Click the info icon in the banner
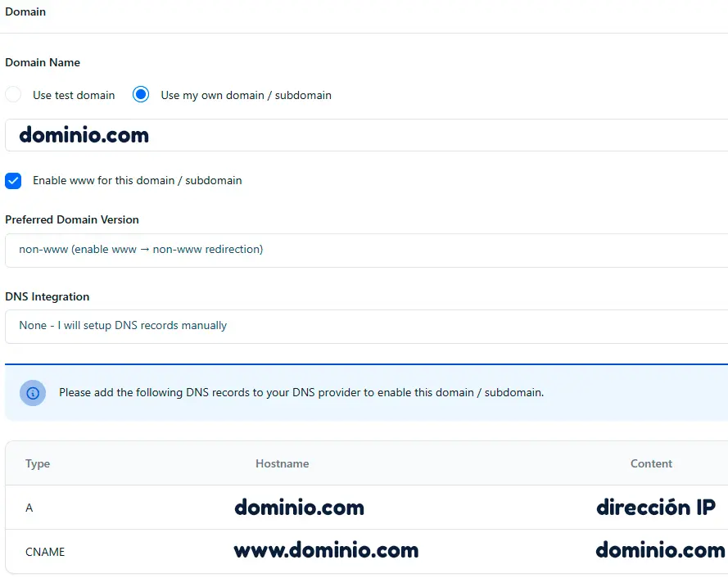 [x=33, y=393]
